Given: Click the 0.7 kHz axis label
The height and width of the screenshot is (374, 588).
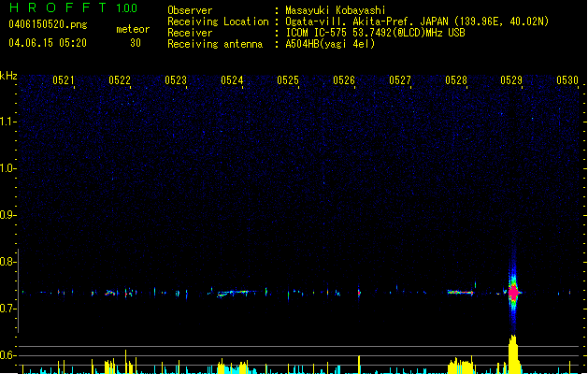Looking at the screenshot, I should pyautogui.click(x=7, y=309).
